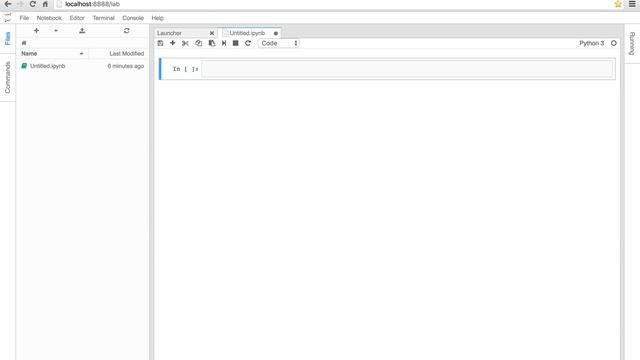Click the kernel status circle indicator

click(x=613, y=43)
